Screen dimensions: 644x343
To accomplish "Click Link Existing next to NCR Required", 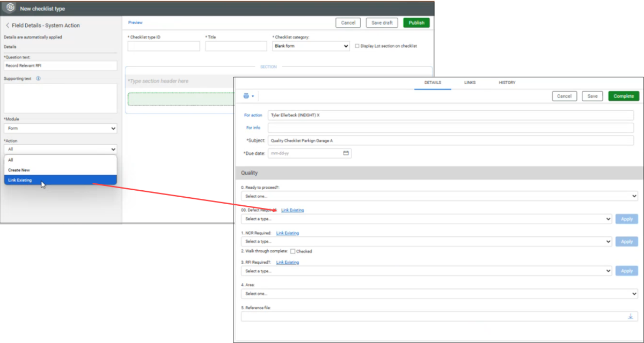I will pyautogui.click(x=287, y=233).
